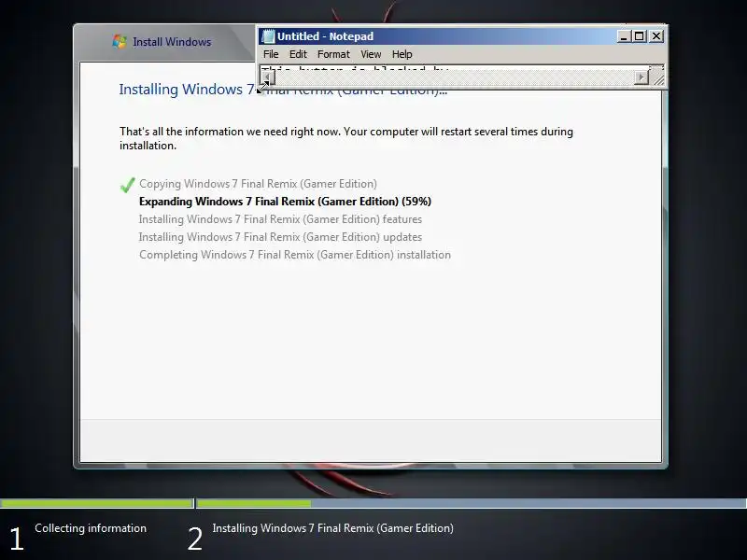Minimize the Notepad window
Image resolution: width=747 pixels, height=560 pixels.
(x=624, y=36)
